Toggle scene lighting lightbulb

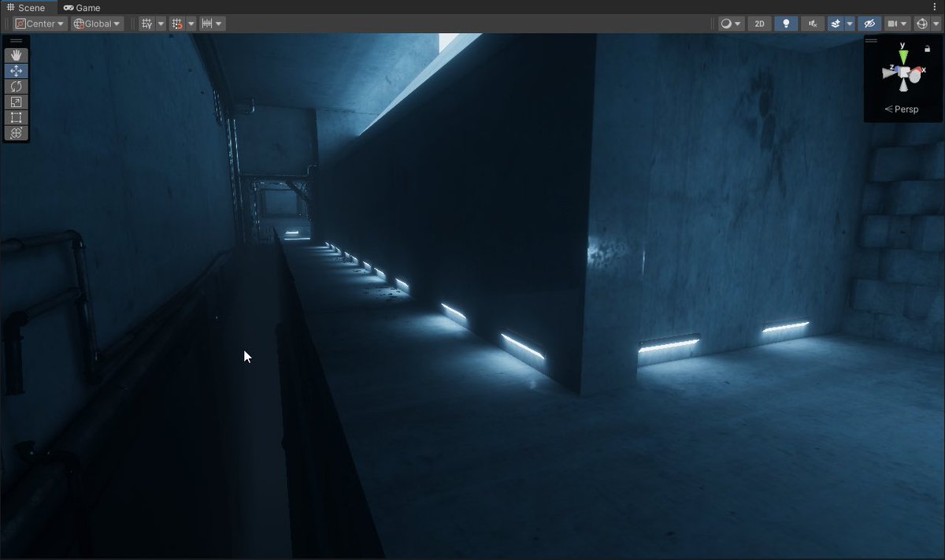coord(786,24)
